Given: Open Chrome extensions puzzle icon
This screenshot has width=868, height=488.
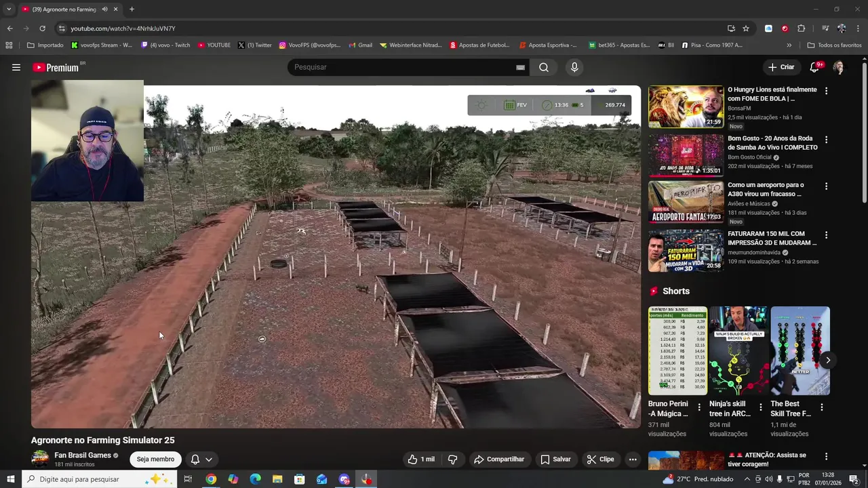Looking at the screenshot, I should click(x=801, y=28).
